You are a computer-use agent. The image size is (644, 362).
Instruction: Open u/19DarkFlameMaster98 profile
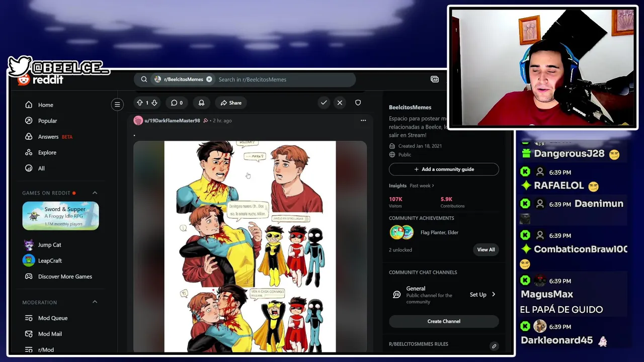click(172, 121)
